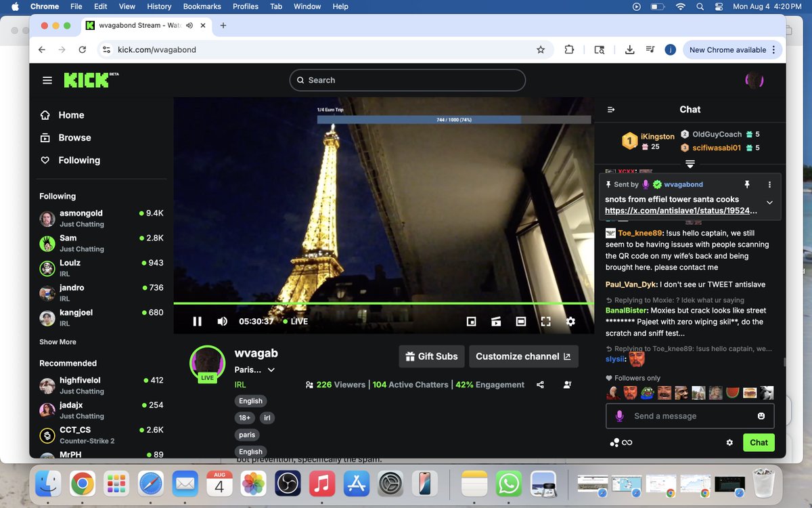This screenshot has height=508, width=812.
Task: Open the Clips tool in player controls
Action: (x=496, y=321)
